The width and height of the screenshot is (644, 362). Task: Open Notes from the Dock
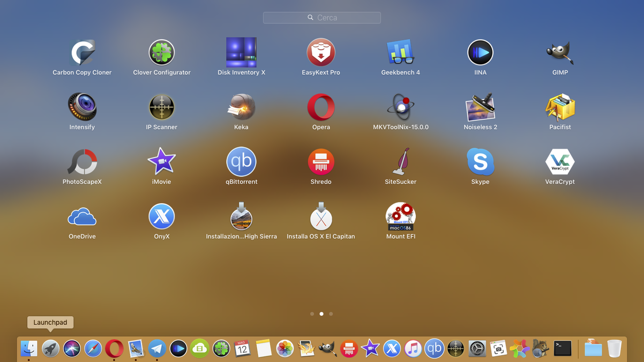[x=264, y=348]
